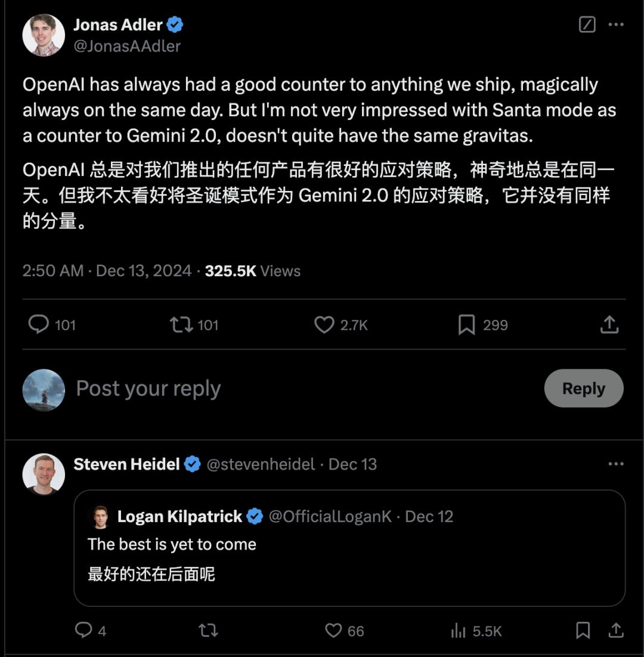Screen dimensions: 644x657
Task: Like Steven Heidel's reply
Action: pyautogui.click(x=333, y=630)
